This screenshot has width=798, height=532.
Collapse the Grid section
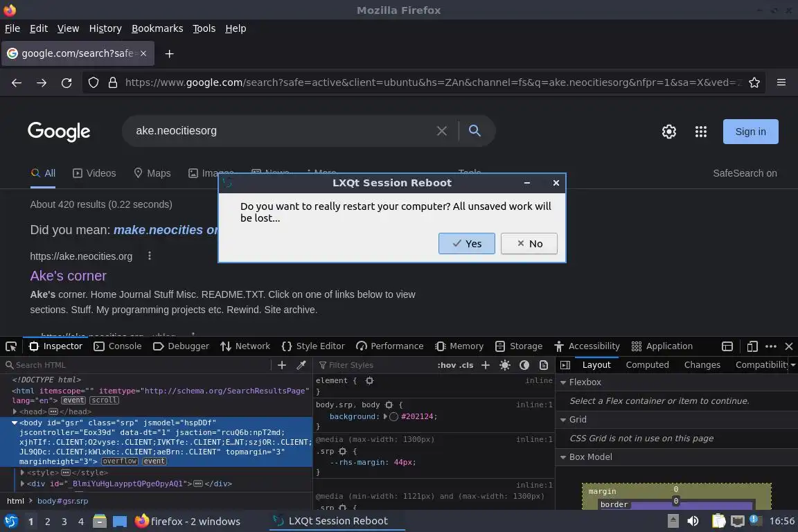[563, 420]
